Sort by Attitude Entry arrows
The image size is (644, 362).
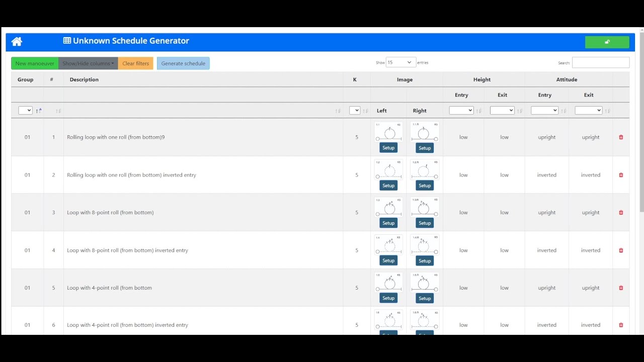point(564,111)
